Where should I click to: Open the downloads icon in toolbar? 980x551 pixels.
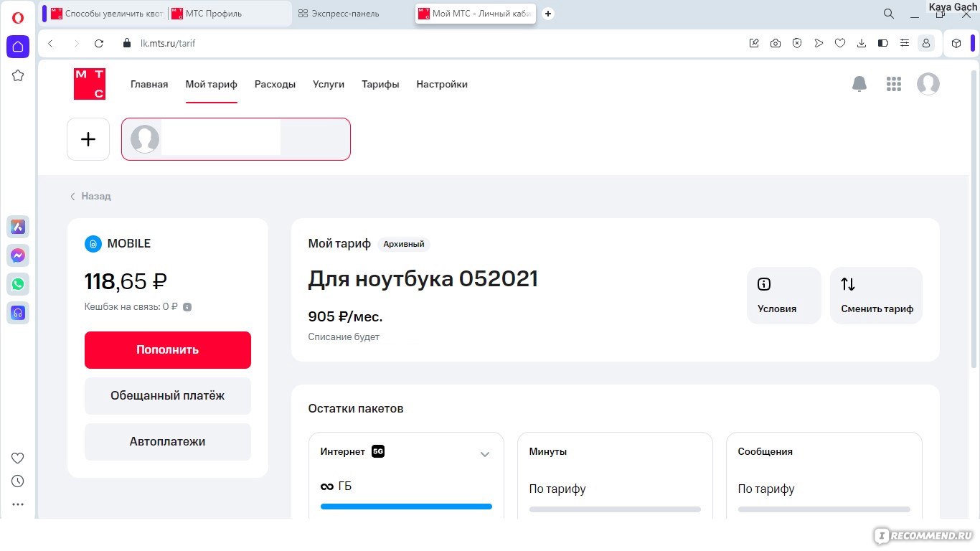coord(862,44)
